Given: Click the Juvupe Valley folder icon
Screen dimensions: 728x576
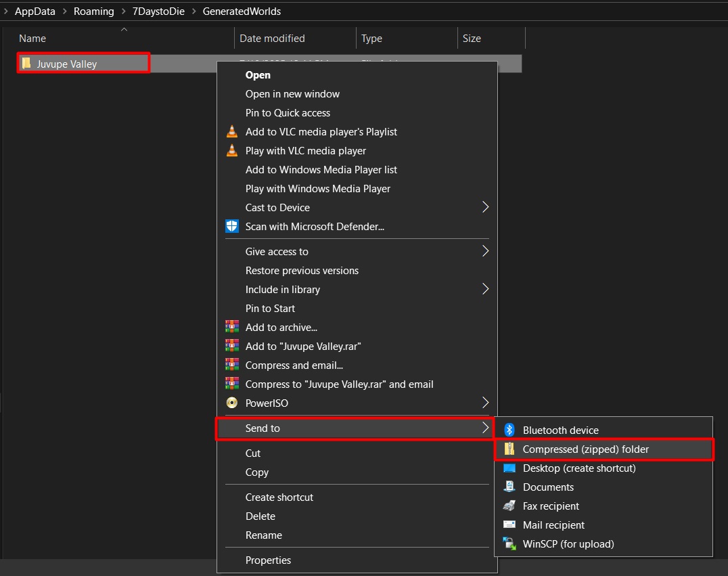Looking at the screenshot, I should [x=26, y=64].
